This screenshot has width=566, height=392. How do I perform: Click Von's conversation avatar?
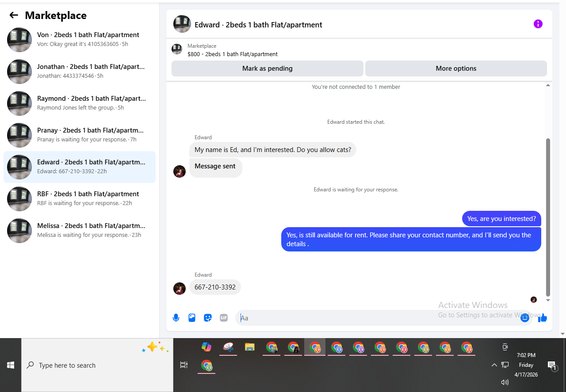pos(19,40)
